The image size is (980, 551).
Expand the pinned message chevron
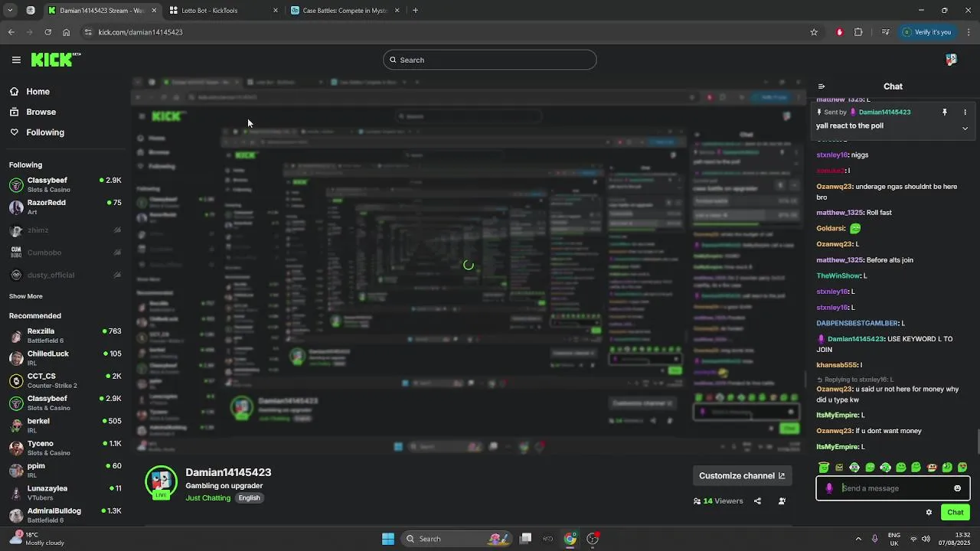point(965,129)
